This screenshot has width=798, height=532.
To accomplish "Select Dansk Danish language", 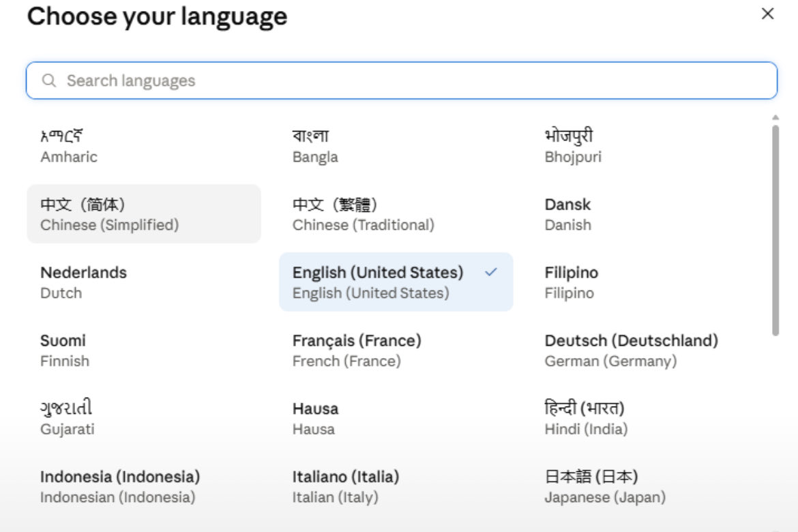I will [648, 213].
